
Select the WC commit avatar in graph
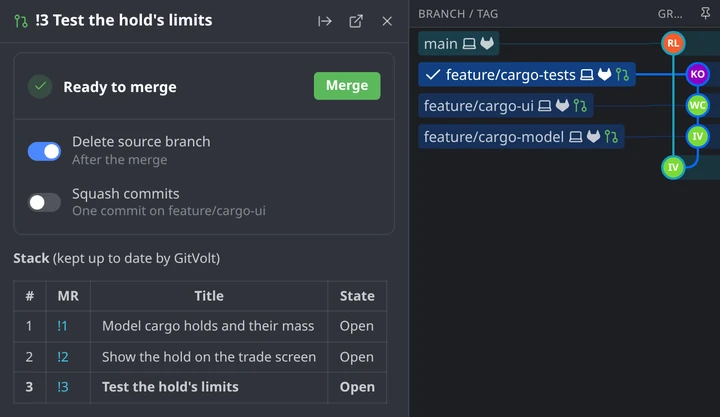tap(698, 105)
